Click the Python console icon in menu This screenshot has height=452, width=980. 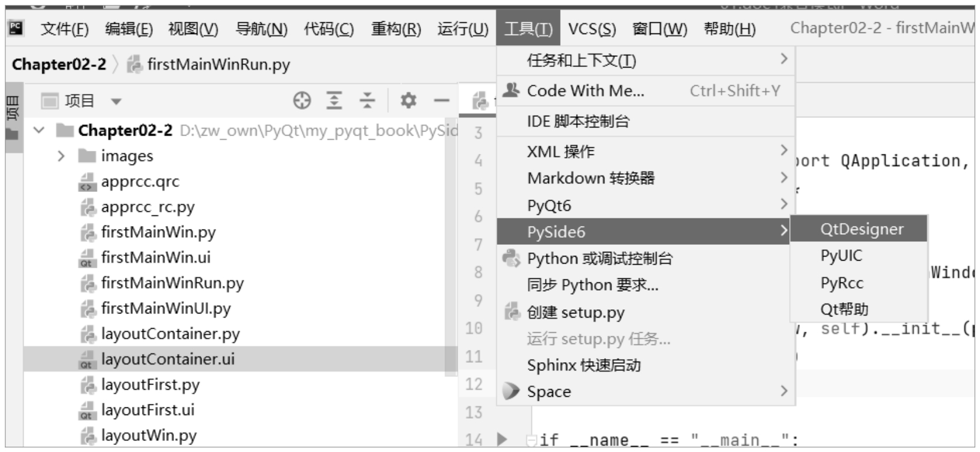(511, 258)
